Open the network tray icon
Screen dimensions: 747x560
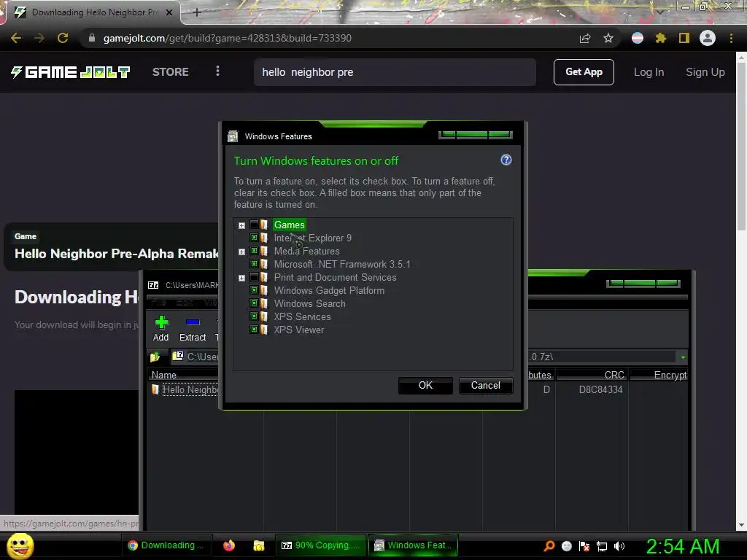[602, 546]
